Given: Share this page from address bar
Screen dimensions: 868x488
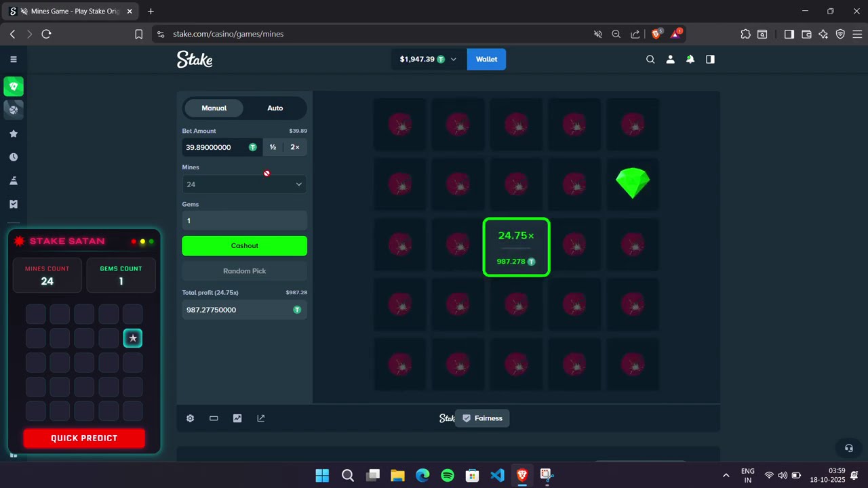Looking at the screenshot, I should point(635,34).
